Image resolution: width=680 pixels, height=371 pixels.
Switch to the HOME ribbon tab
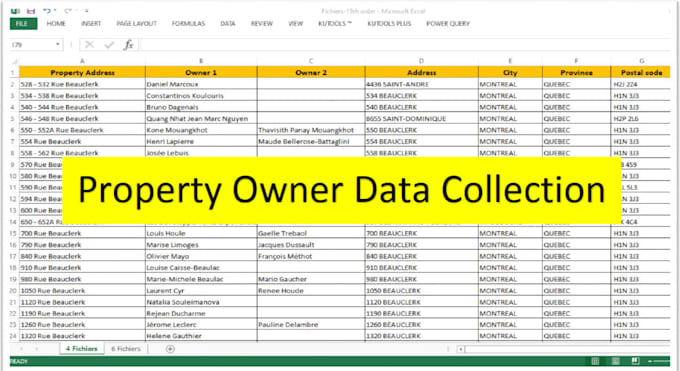tap(56, 23)
